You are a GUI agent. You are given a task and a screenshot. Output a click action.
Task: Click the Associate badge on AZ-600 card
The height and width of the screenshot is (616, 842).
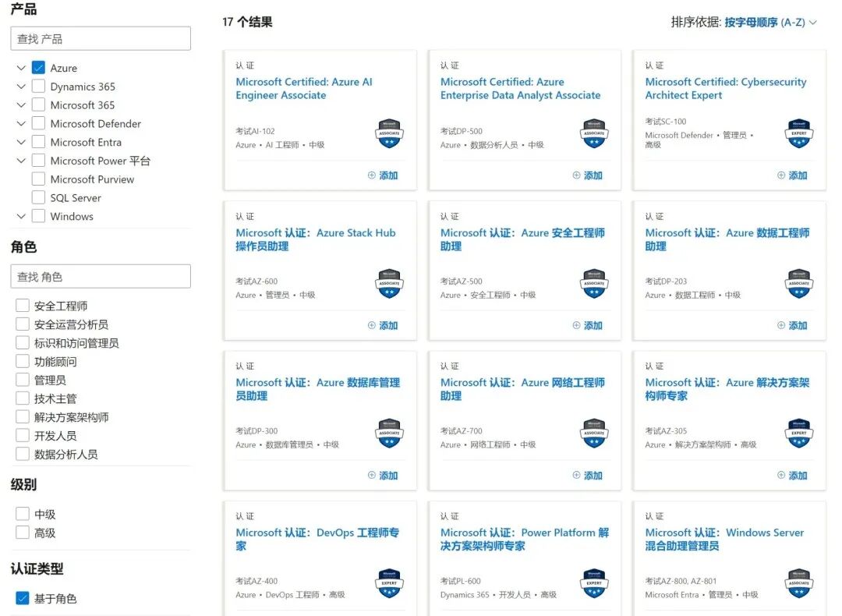coord(389,284)
